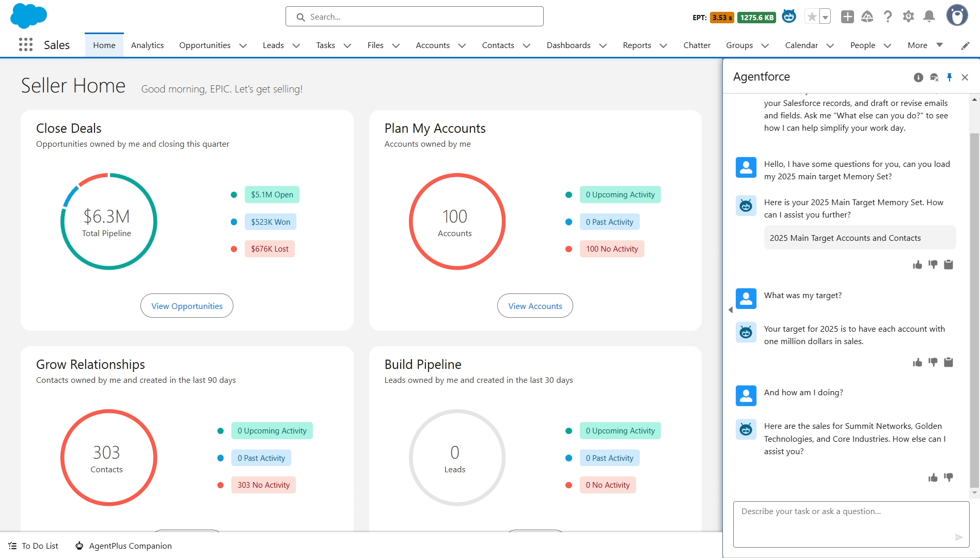Expand the Reports tab dropdown
The height and width of the screenshot is (558, 980).
click(x=663, y=45)
